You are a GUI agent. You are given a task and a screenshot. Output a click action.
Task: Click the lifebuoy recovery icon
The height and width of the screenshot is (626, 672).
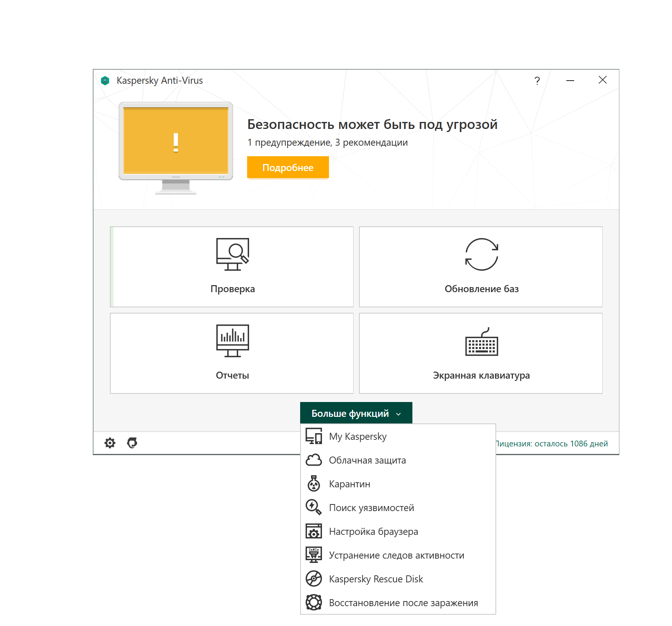(314, 603)
